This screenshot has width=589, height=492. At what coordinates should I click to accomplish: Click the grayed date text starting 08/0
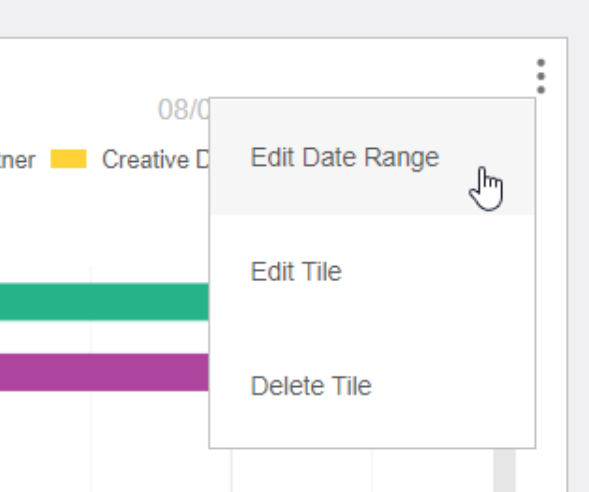tap(183, 110)
